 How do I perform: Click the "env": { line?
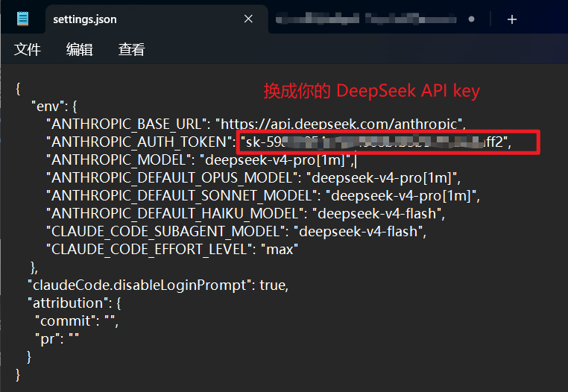pyautogui.click(x=54, y=107)
